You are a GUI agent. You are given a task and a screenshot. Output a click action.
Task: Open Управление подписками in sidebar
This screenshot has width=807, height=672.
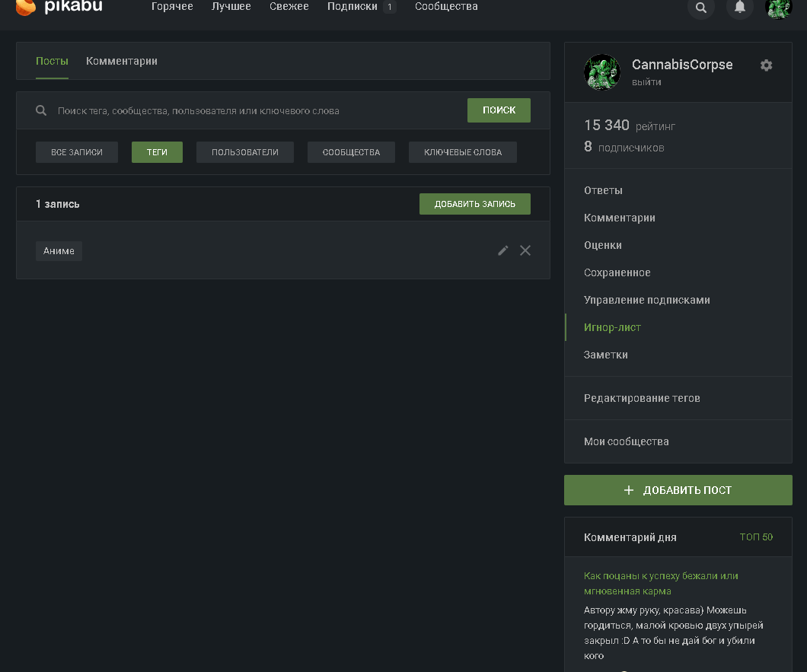pyautogui.click(x=646, y=300)
